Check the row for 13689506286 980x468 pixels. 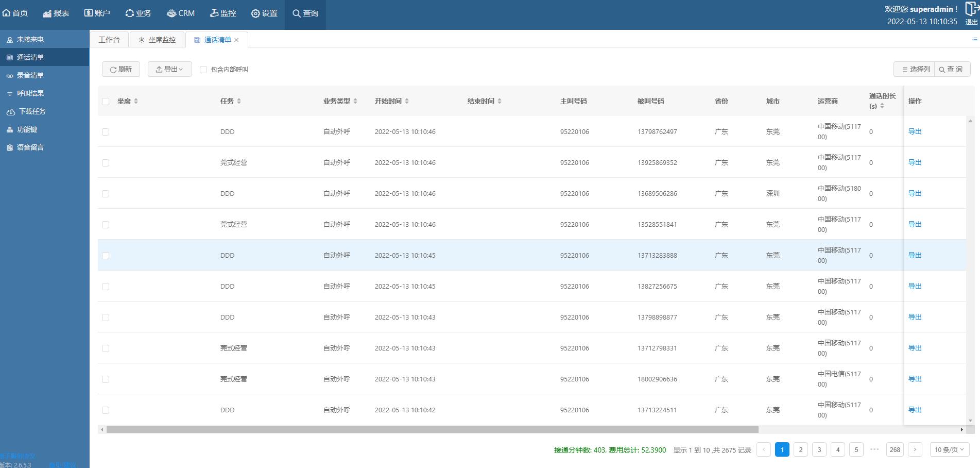pyautogui.click(x=106, y=194)
